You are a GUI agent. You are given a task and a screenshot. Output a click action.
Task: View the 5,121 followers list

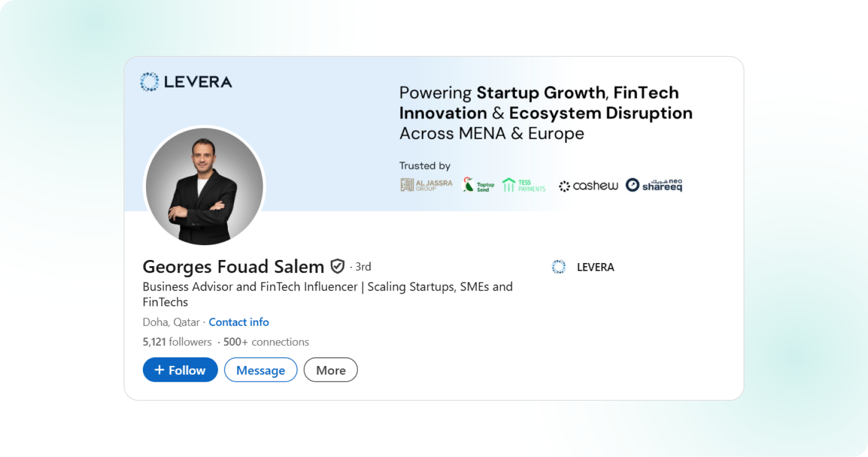[x=177, y=342]
